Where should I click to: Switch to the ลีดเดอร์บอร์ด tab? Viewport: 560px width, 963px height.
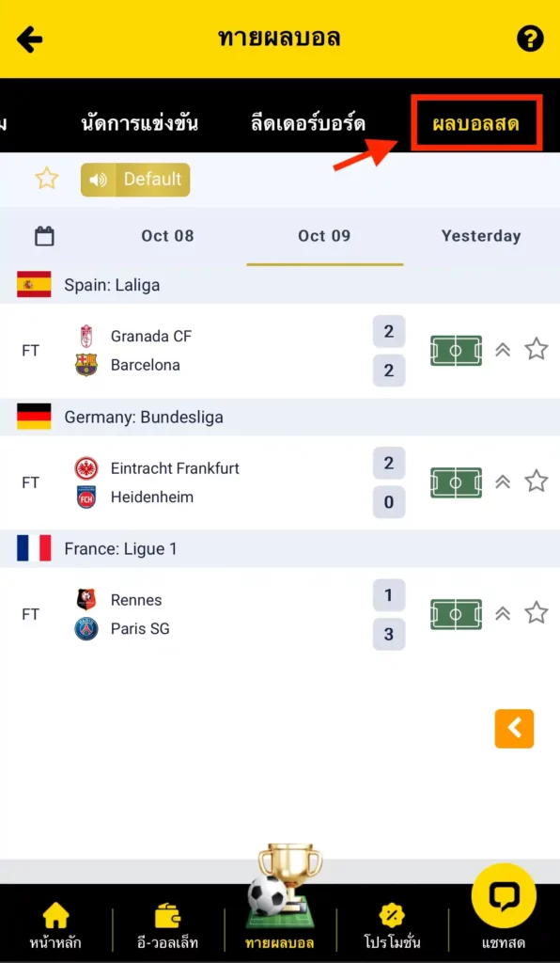click(x=308, y=124)
